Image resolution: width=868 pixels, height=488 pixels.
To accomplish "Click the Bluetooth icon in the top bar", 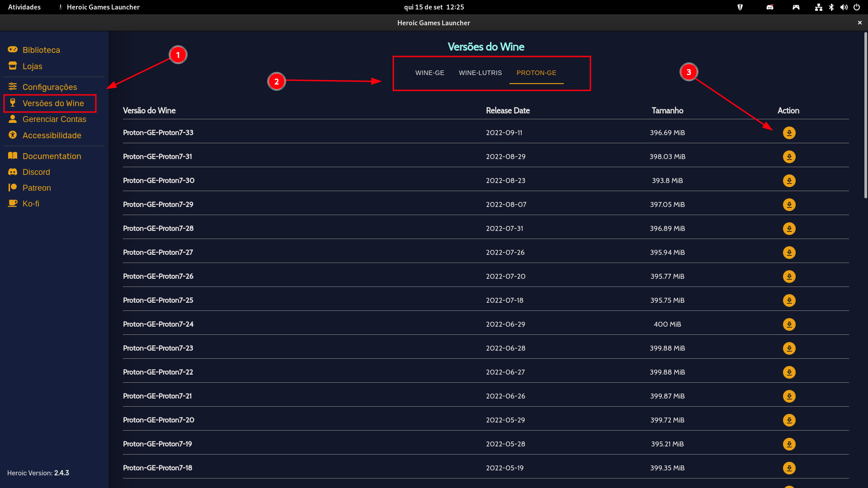I will (831, 7).
